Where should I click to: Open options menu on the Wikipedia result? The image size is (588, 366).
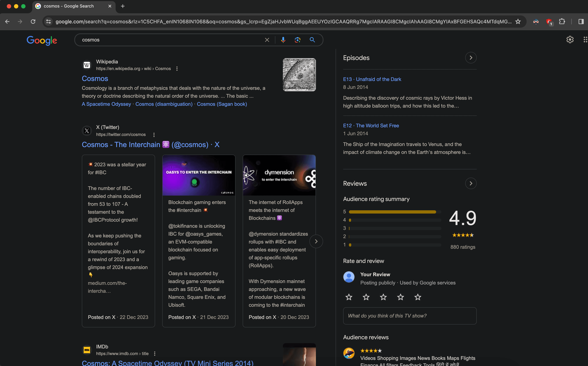[x=177, y=68]
